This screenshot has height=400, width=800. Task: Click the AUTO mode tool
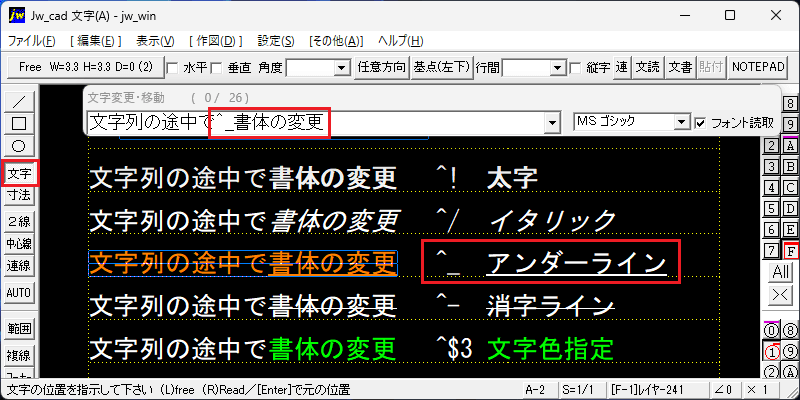coord(19,293)
